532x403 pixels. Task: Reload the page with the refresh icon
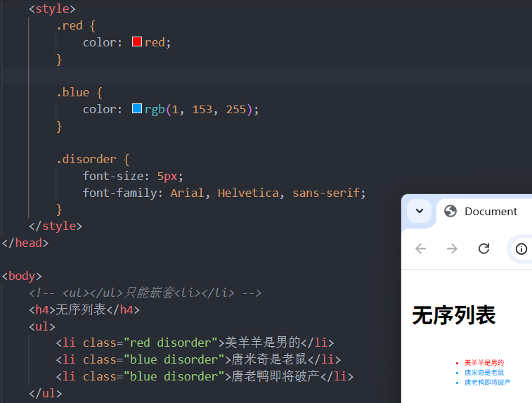(x=484, y=248)
